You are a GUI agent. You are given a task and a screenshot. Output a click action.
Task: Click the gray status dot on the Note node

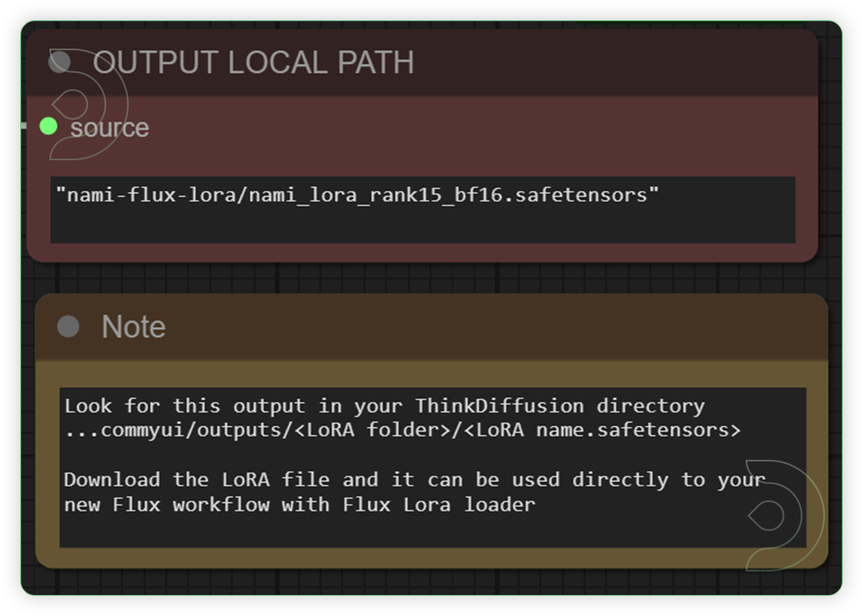70,327
